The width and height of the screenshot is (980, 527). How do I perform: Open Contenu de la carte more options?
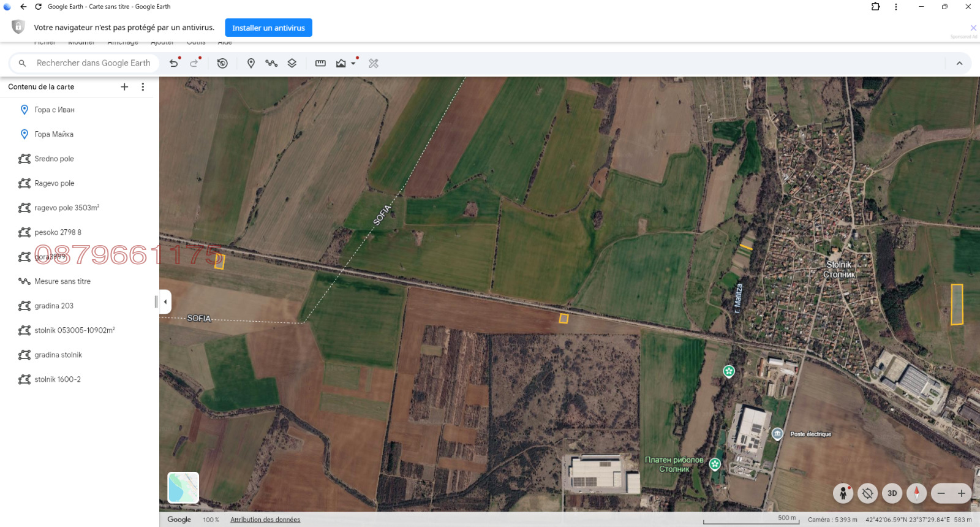pos(143,87)
